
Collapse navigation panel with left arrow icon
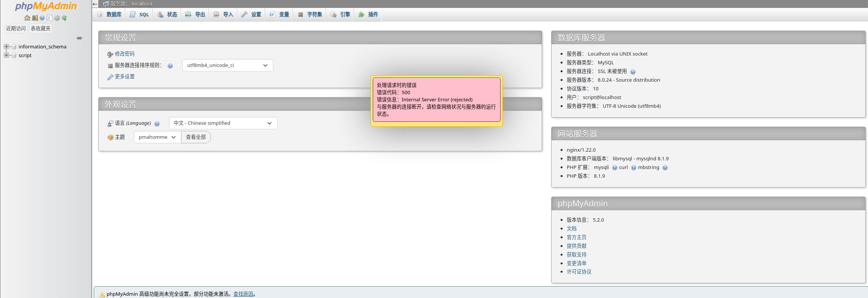tap(95, 4)
